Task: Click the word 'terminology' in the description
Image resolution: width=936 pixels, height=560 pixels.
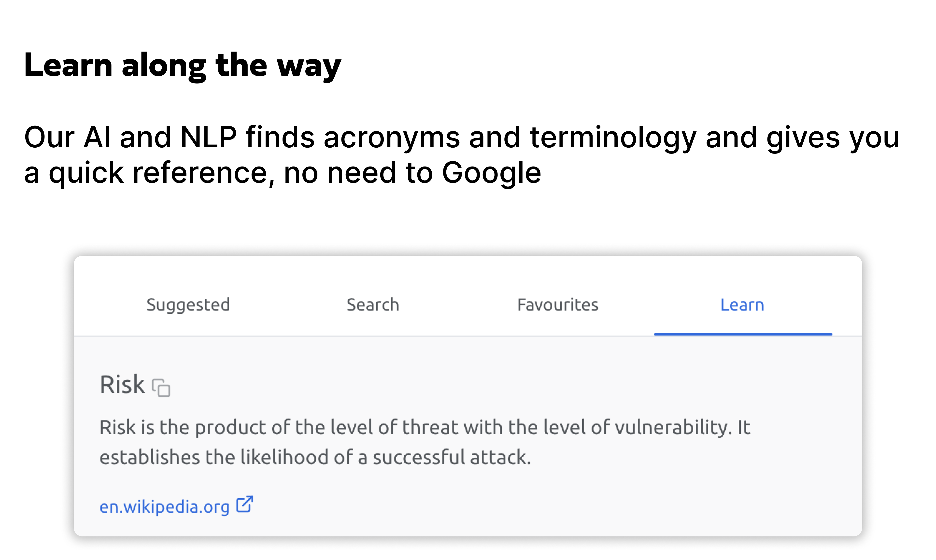Action: point(613,137)
